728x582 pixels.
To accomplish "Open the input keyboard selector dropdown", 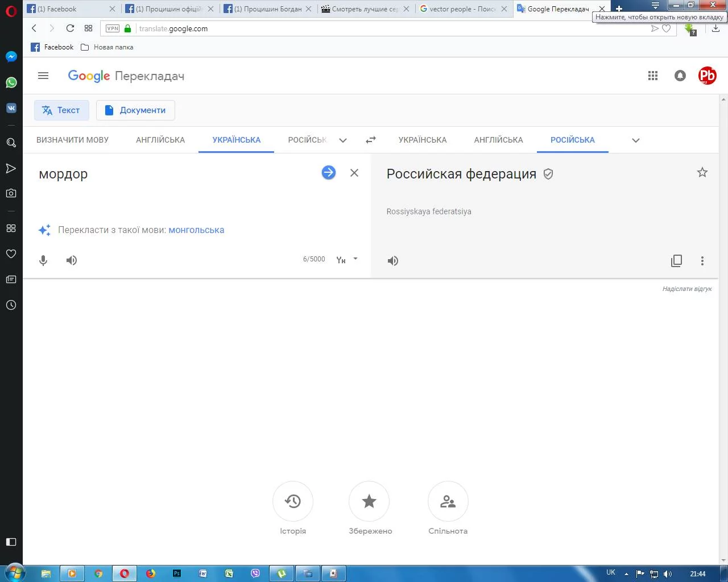I will tap(346, 259).
